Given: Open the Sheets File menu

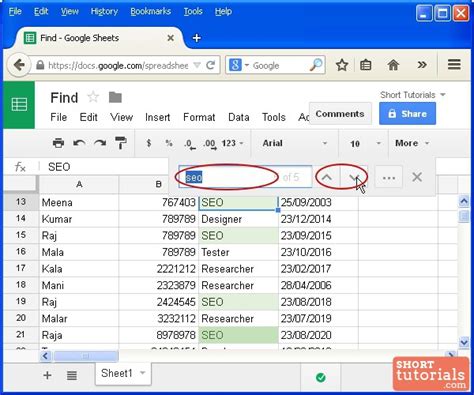Looking at the screenshot, I should point(59,117).
